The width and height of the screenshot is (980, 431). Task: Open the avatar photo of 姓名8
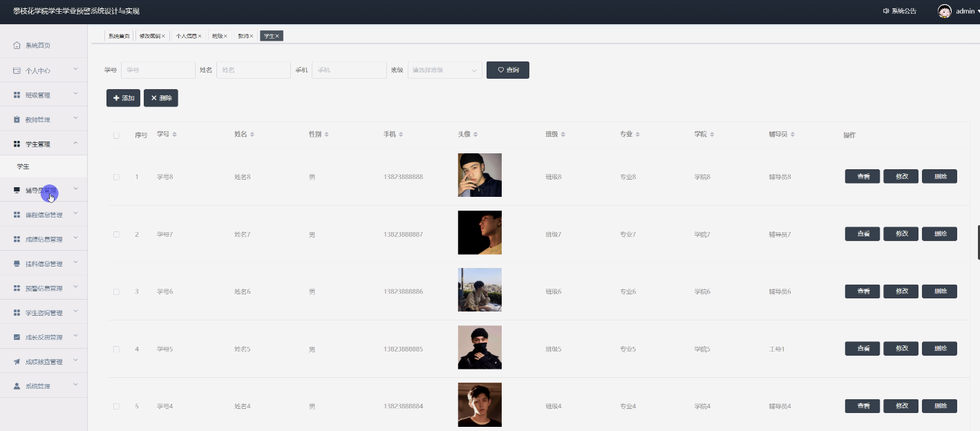(x=480, y=175)
